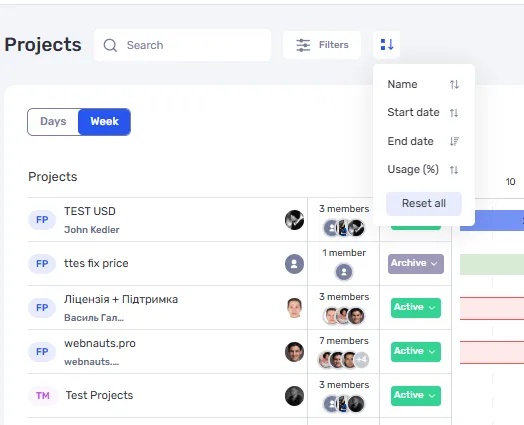Screen dimensions: 524x425
Task: Click TM badge of Test Projects
Action: (x=43, y=396)
